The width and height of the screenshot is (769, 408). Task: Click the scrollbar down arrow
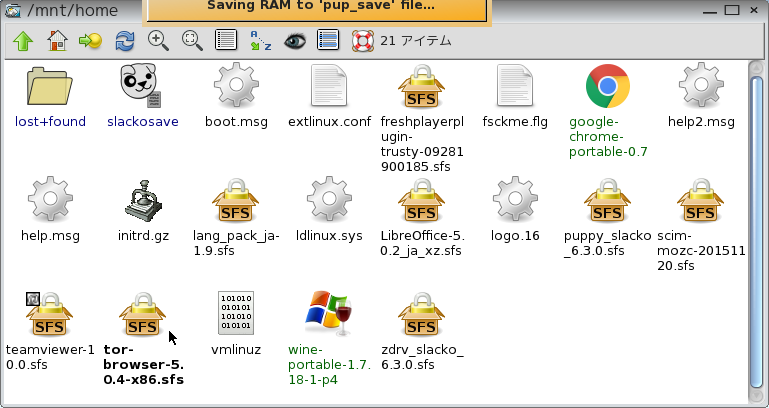coord(757,396)
